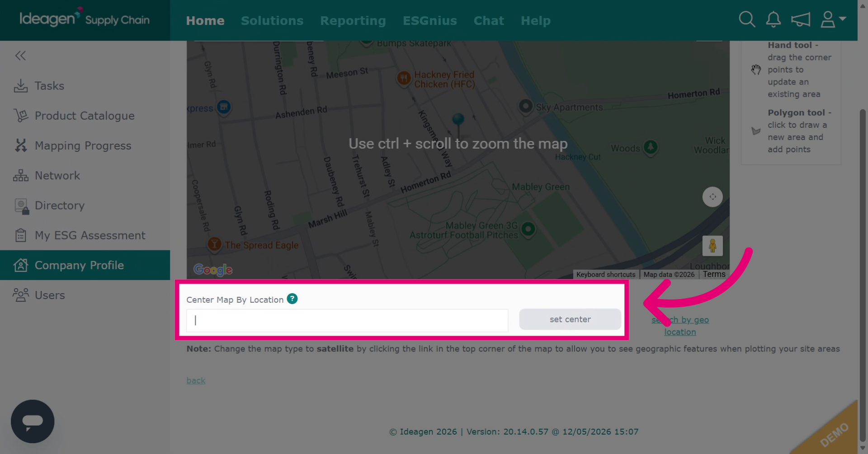Open announcements megaphone icon

point(800,19)
